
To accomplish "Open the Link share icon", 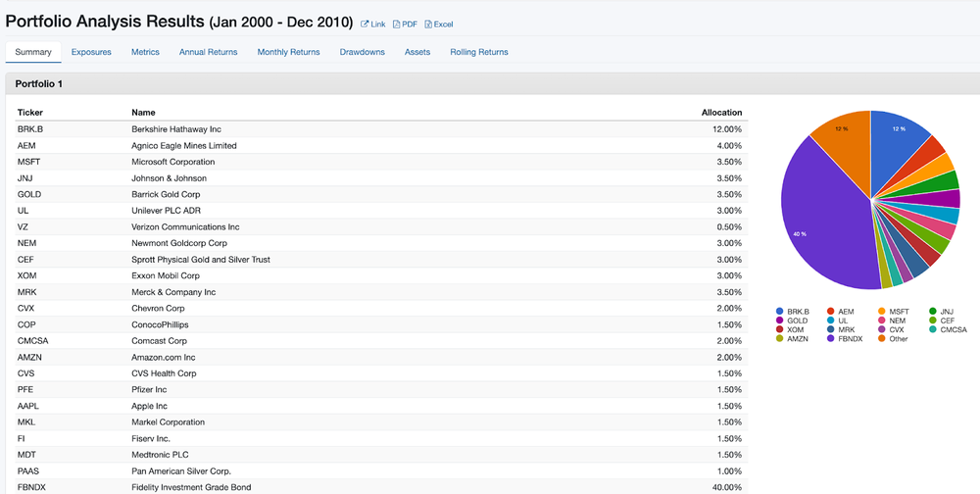I will [x=365, y=25].
